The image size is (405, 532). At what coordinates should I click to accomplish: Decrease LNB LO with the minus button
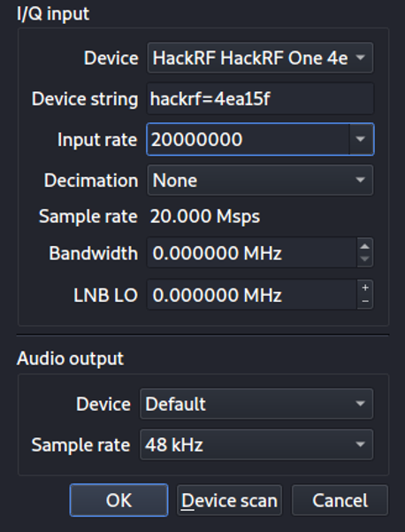click(365, 301)
